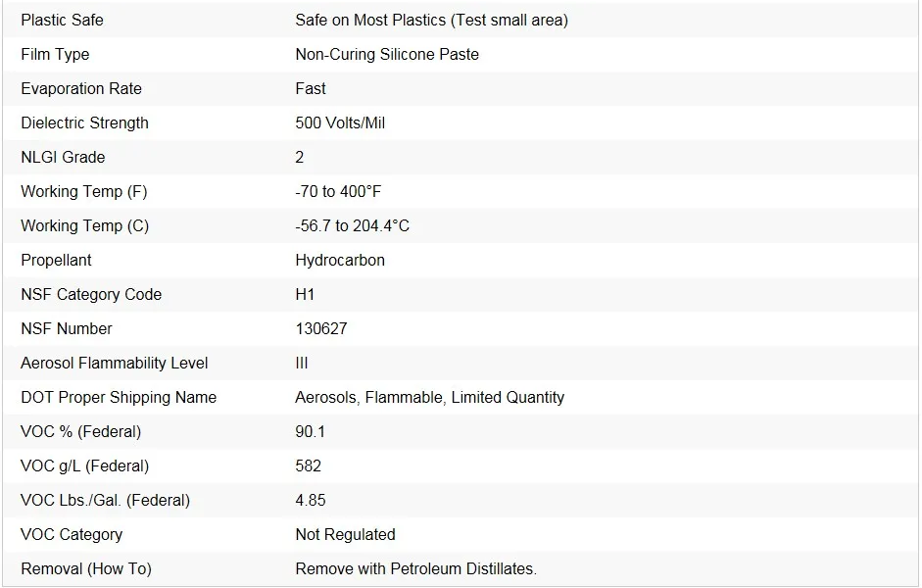Click the Removal (How To) label

point(86,568)
